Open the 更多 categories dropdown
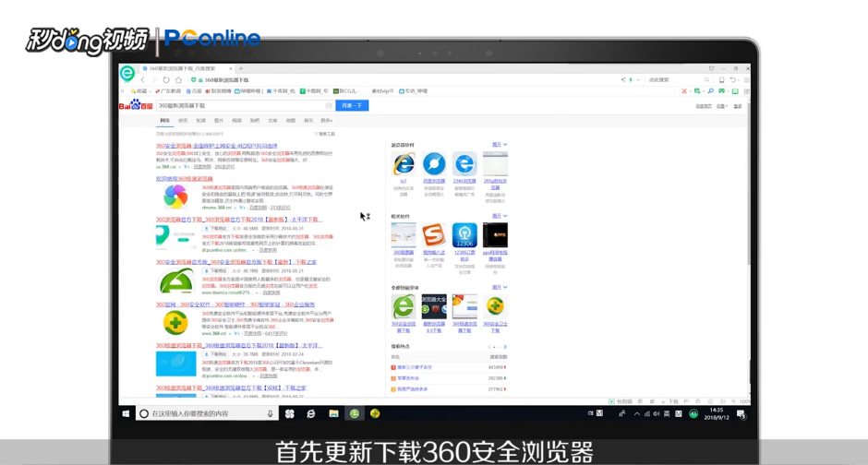 (326, 121)
